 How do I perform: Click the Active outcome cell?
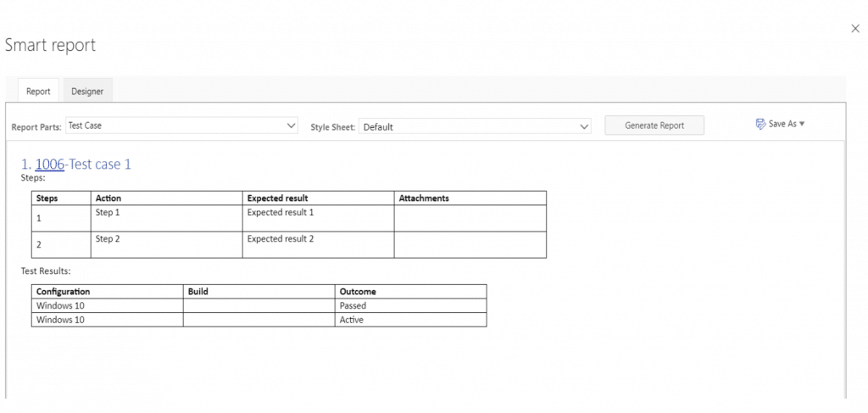coord(411,320)
